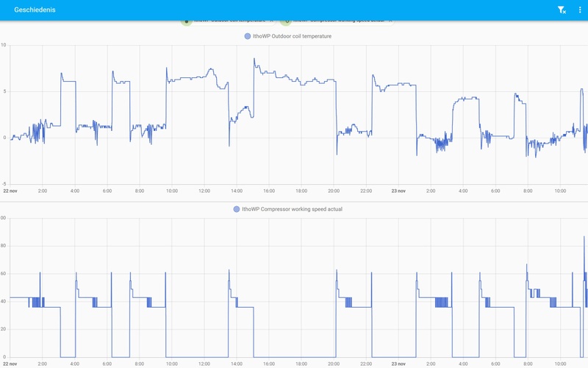The image size is (588, 368).
Task: Click the 12:00 label on the Outdoor coil temperature chart axis
Action: click(x=204, y=191)
